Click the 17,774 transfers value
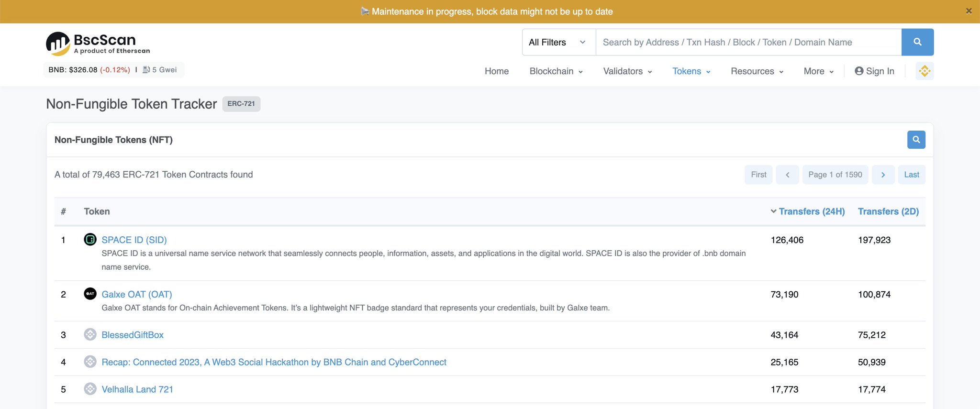Screen dimensions: 980x409 point(872,389)
